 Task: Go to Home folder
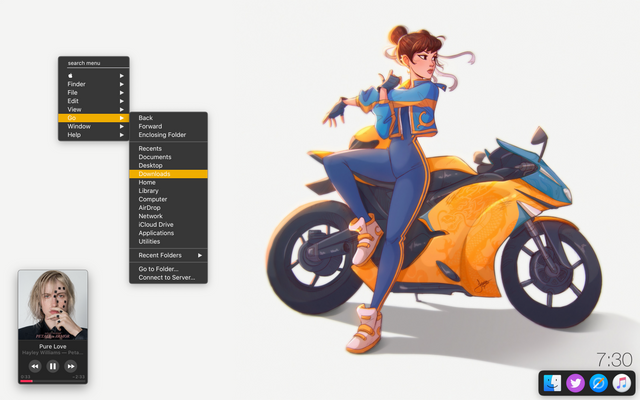(168, 182)
